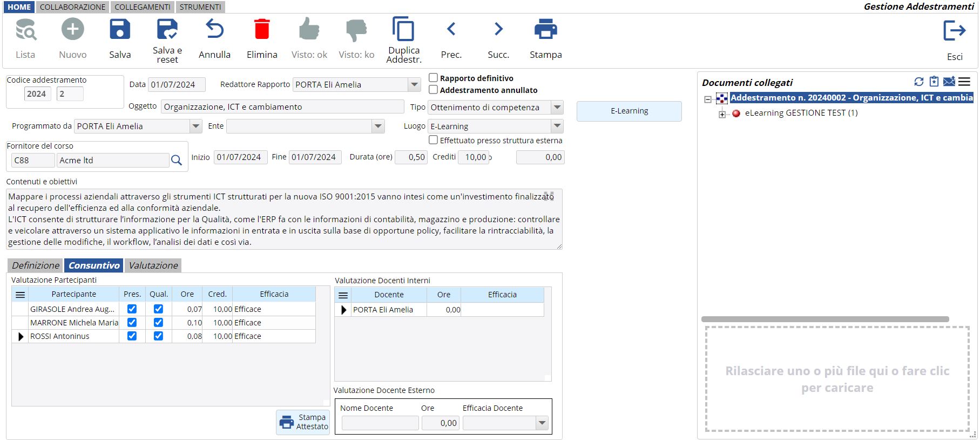Click the Esci exit icon
The height and width of the screenshot is (440, 980).
[954, 31]
